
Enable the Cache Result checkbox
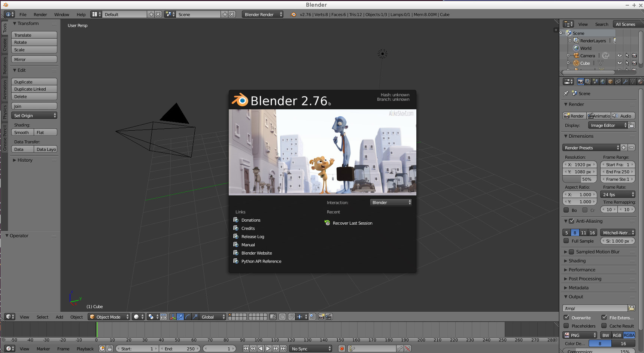click(604, 326)
